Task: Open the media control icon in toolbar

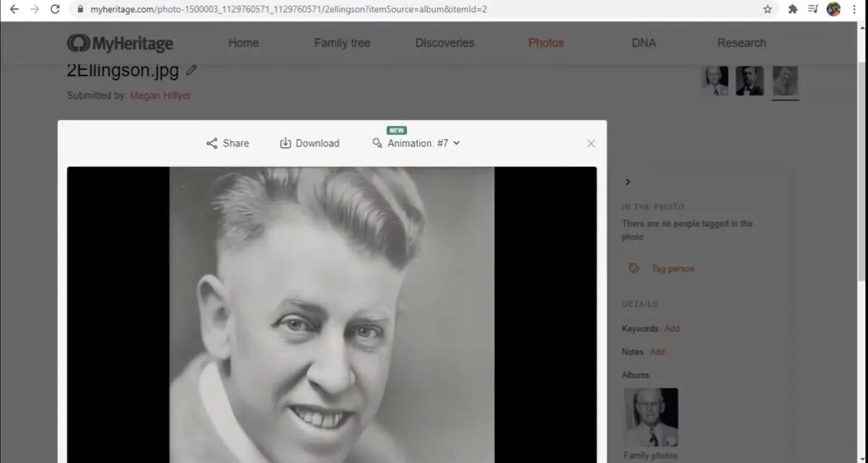Action: click(x=813, y=9)
